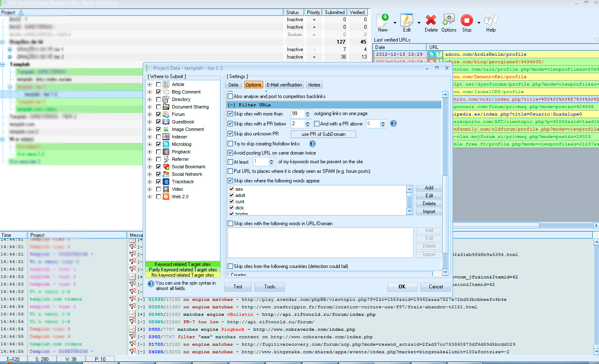Click the Status column header
The height and width of the screenshot is (364, 599).
pyautogui.click(x=295, y=12)
